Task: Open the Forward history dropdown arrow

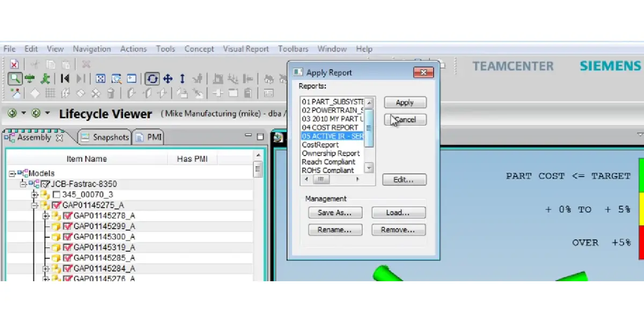Action: 47,113
